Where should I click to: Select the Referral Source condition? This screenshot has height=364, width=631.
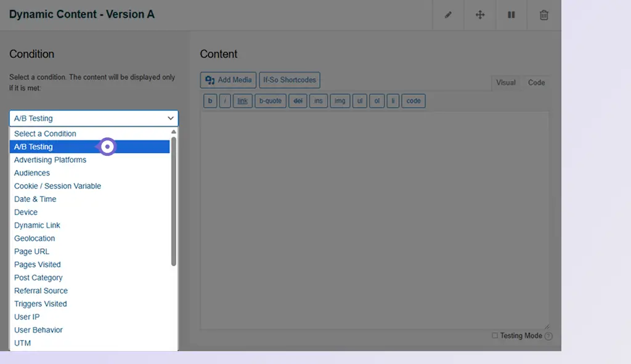89,290
